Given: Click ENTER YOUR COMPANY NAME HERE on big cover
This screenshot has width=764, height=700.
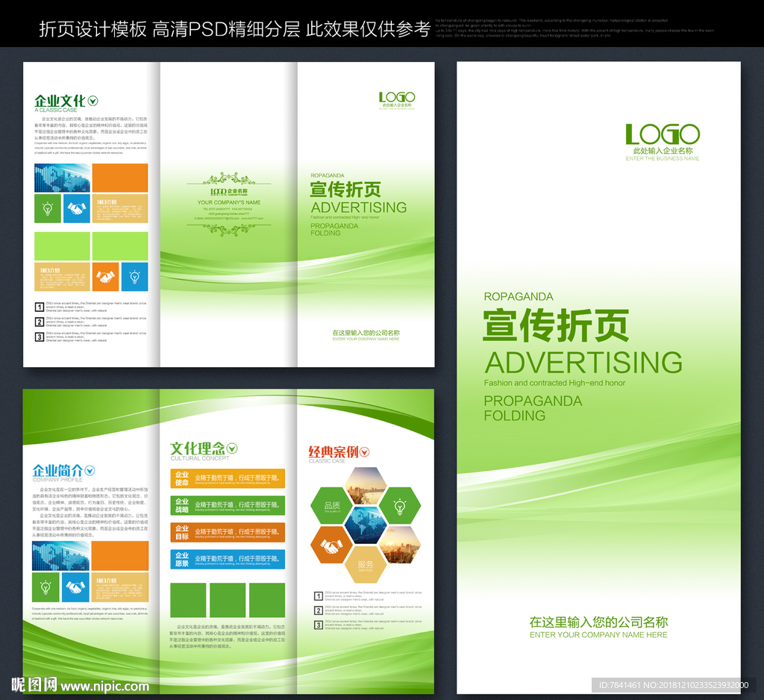Looking at the screenshot, I should [x=598, y=634].
